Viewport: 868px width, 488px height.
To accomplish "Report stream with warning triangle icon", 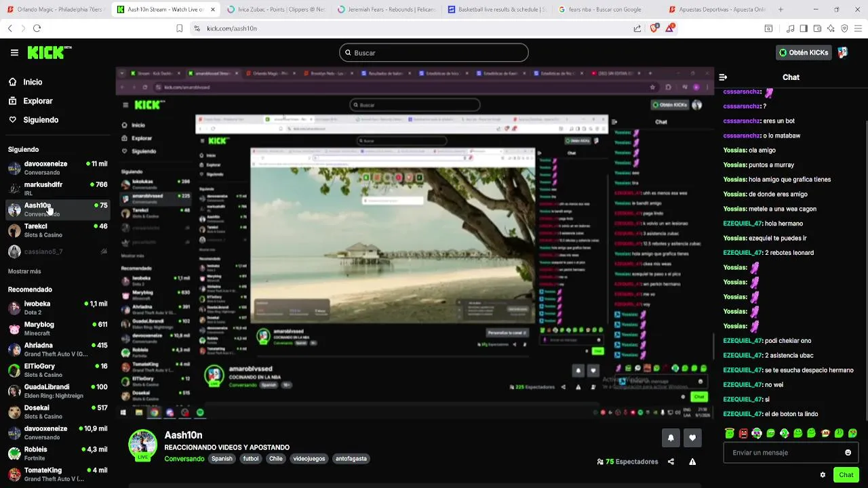I will [x=692, y=462].
